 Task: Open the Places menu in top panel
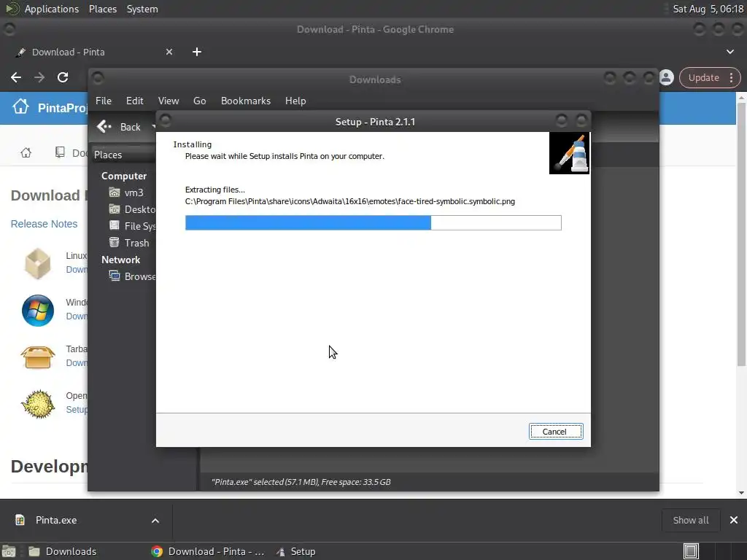[x=102, y=9]
